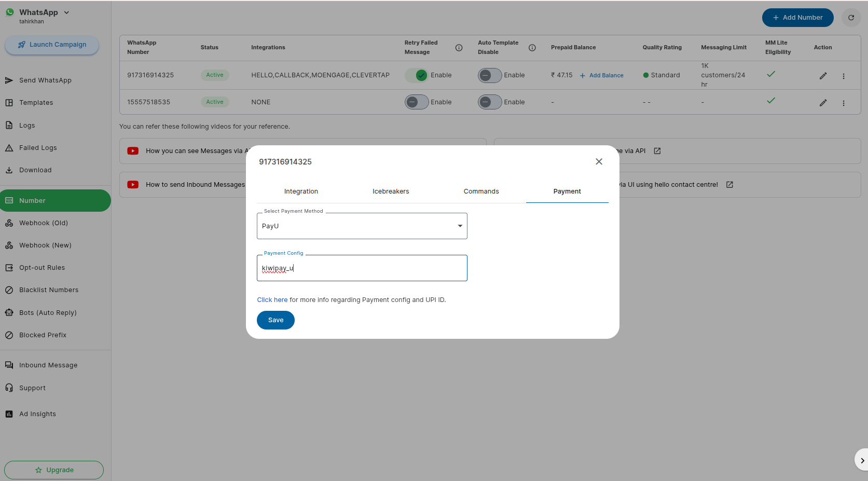The width and height of the screenshot is (868, 481).
Task: Open external link icon for hello contact centre video
Action: (x=729, y=185)
